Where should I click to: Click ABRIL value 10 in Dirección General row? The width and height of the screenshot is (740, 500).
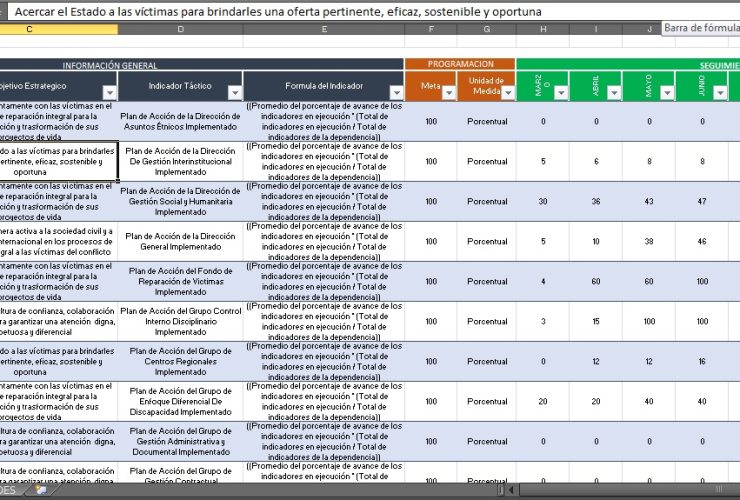click(x=596, y=241)
